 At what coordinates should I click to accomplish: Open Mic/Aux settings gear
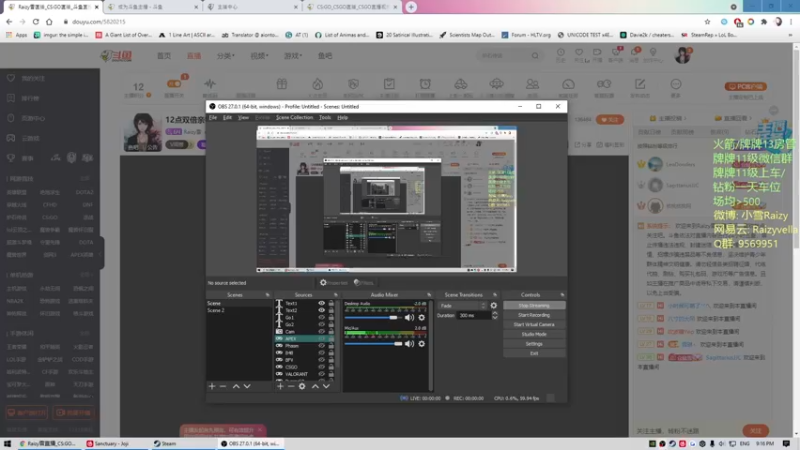421,344
